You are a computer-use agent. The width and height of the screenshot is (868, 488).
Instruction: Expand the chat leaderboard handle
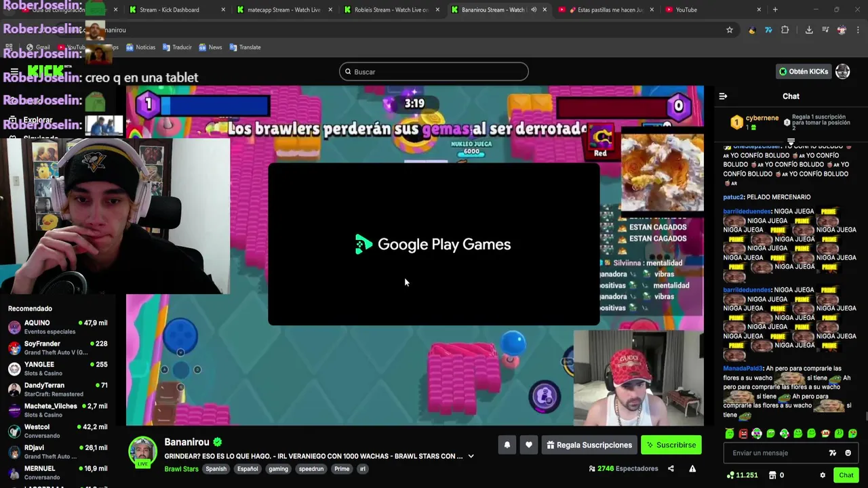click(x=791, y=142)
